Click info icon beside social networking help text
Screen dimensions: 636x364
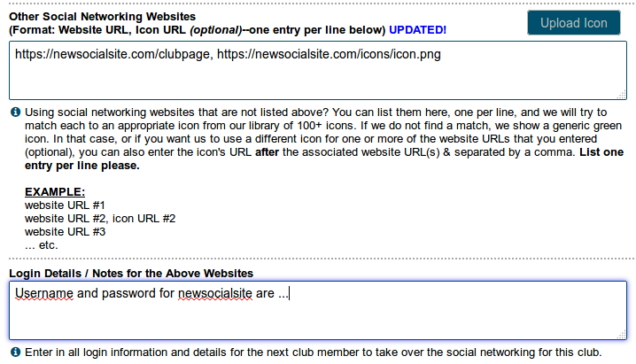pos(15,112)
